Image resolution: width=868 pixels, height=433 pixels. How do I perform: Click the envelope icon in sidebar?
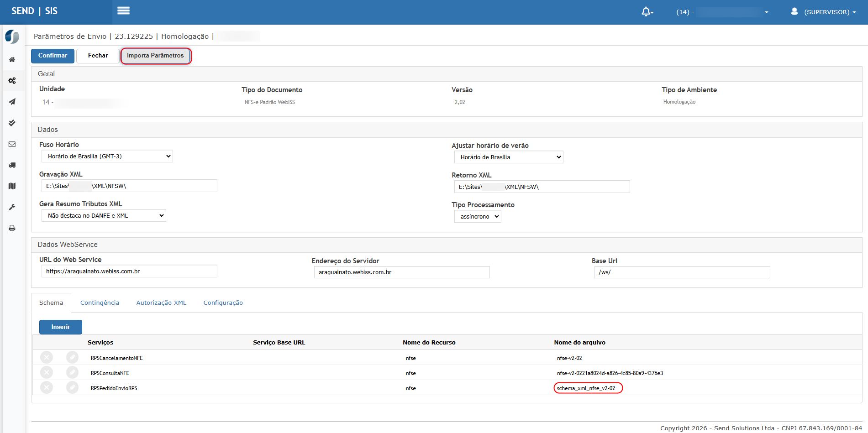click(x=12, y=144)
